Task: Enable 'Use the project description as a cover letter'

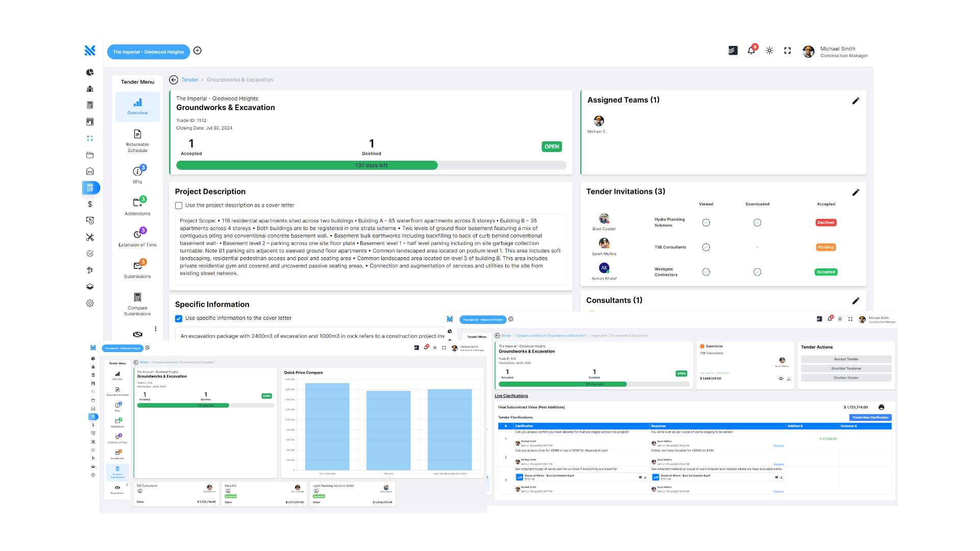Action: 179,205
